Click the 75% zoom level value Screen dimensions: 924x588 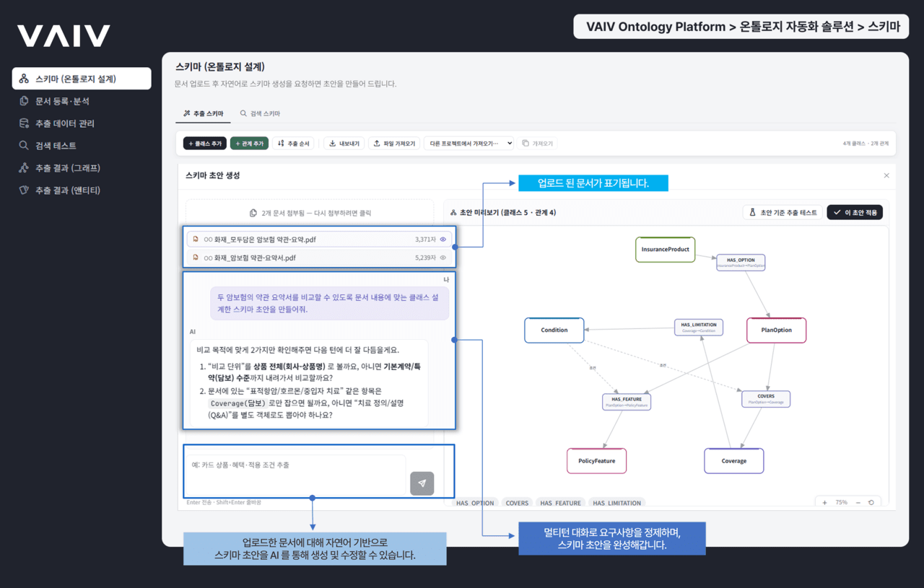click(x=841, y=502)
